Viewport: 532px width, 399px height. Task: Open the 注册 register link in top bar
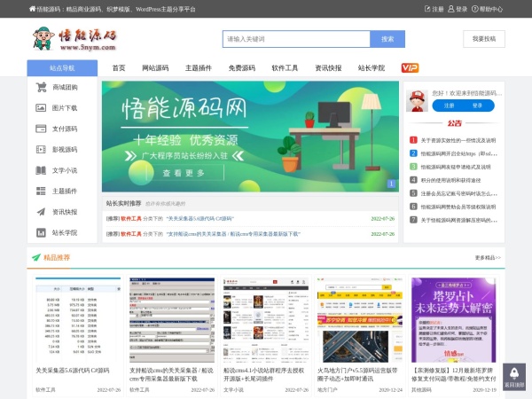tap(434, 9)
